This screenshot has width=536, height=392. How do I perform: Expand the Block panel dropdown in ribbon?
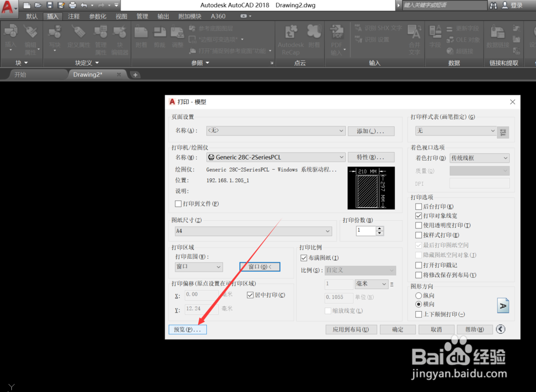point(21,63)
